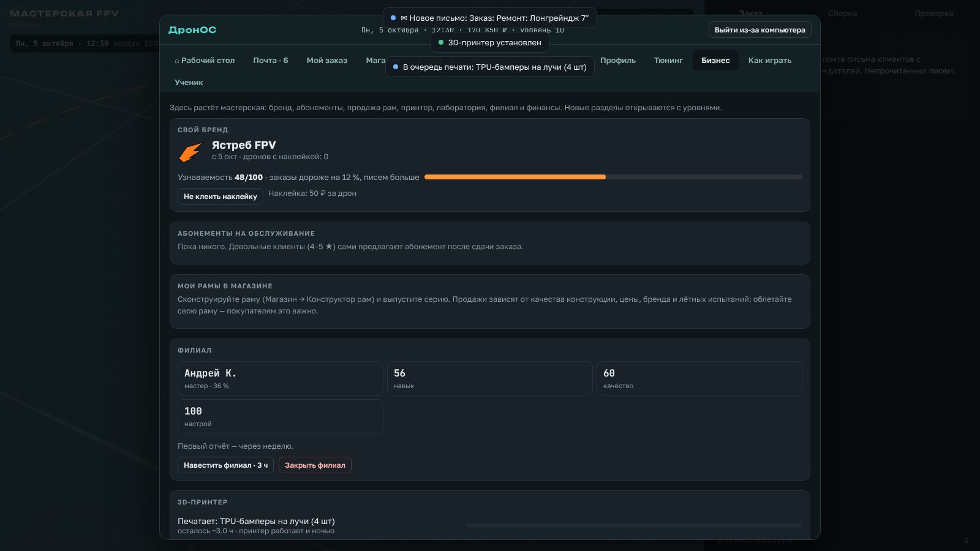This screenshot has height=551, width=980.
Task: Click the Абонементы на обслуживание heading
Action: (x=246, y=233)
